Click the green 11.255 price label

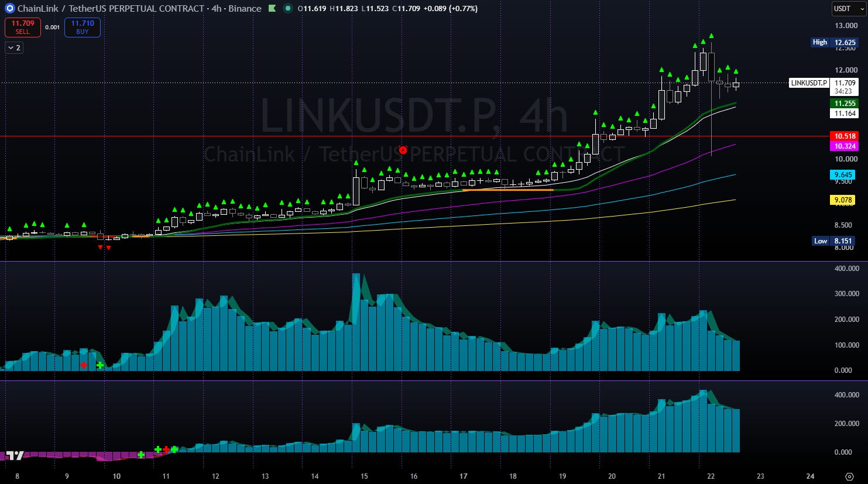coord(845,104)
